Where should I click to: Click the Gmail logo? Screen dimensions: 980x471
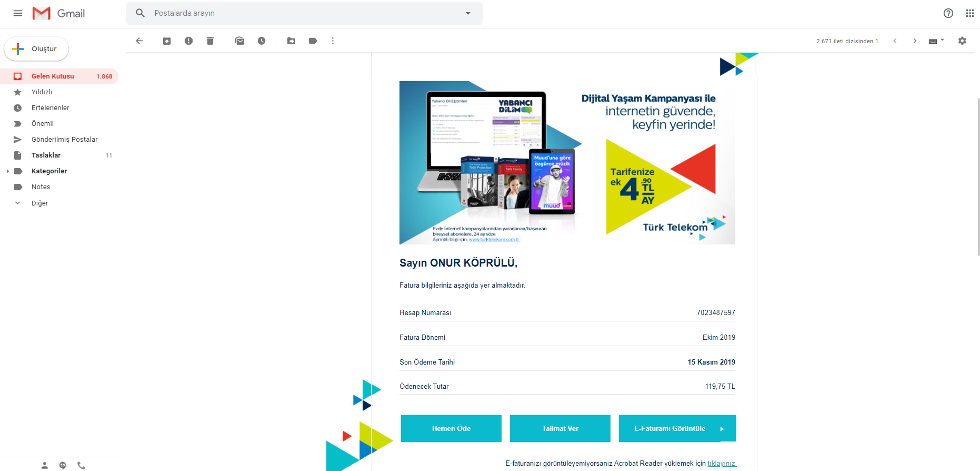click(x=58, y=13)
